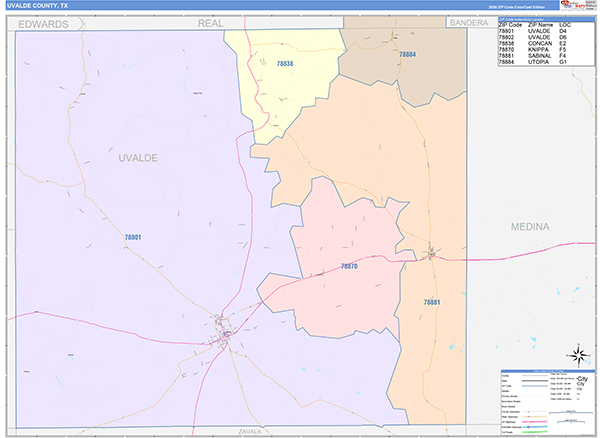Select the KNIPPA row in ZIP index
The height and width of the screenshot is (438, 600).
[x=535, y=50]
